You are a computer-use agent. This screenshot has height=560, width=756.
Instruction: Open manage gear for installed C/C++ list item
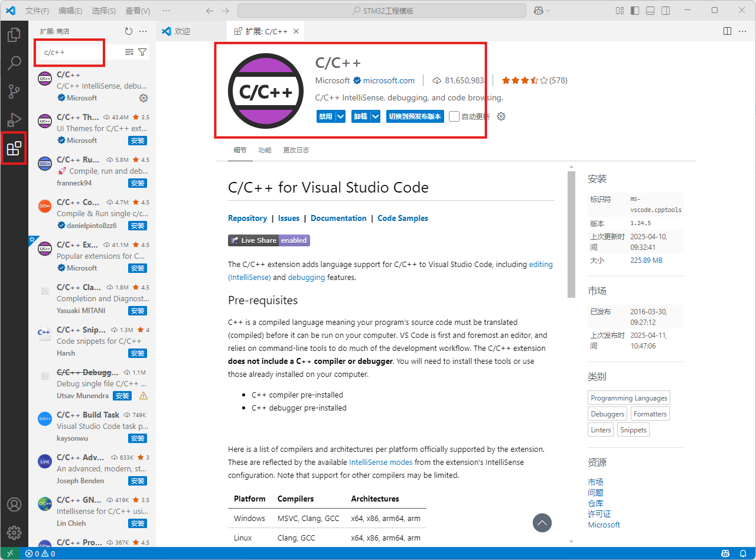pos(143,98)
